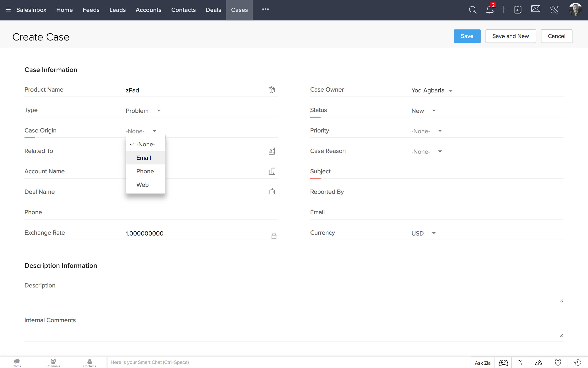Viewport: 588px width, 368px height.
Task: Show more modules via ellipsis
Action: (265, 9)
